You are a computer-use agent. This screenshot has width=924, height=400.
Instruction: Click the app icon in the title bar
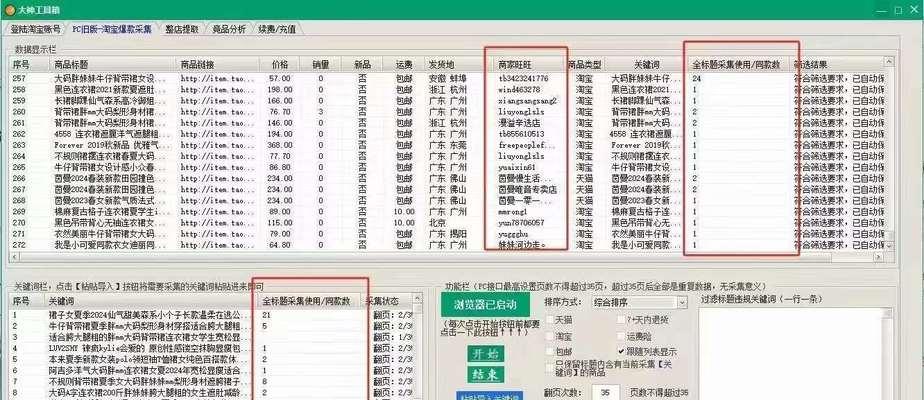[x=10, y=10]
